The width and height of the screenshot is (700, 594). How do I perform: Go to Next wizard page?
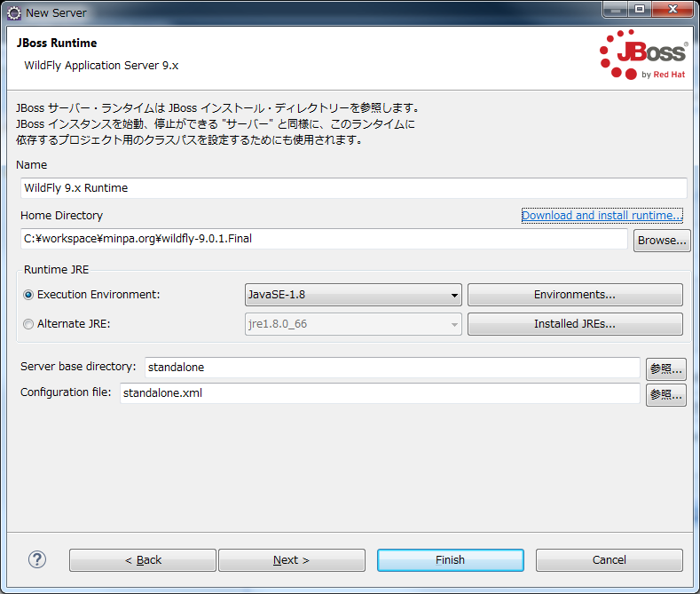[291, 560]
